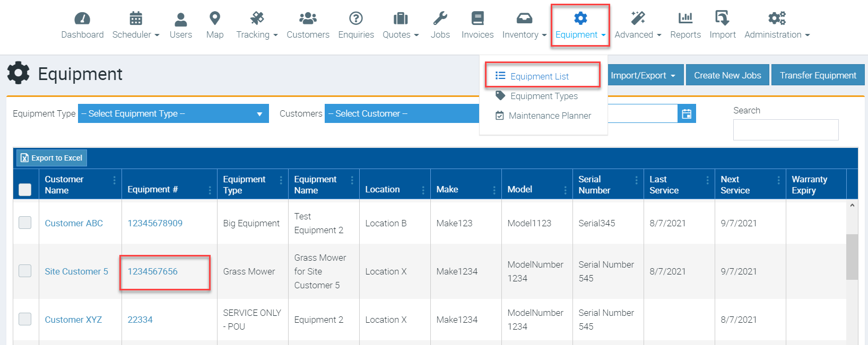Open Customers group icon
The height and width of the screenshot is (345, 868).
click(x=308, y=19)
